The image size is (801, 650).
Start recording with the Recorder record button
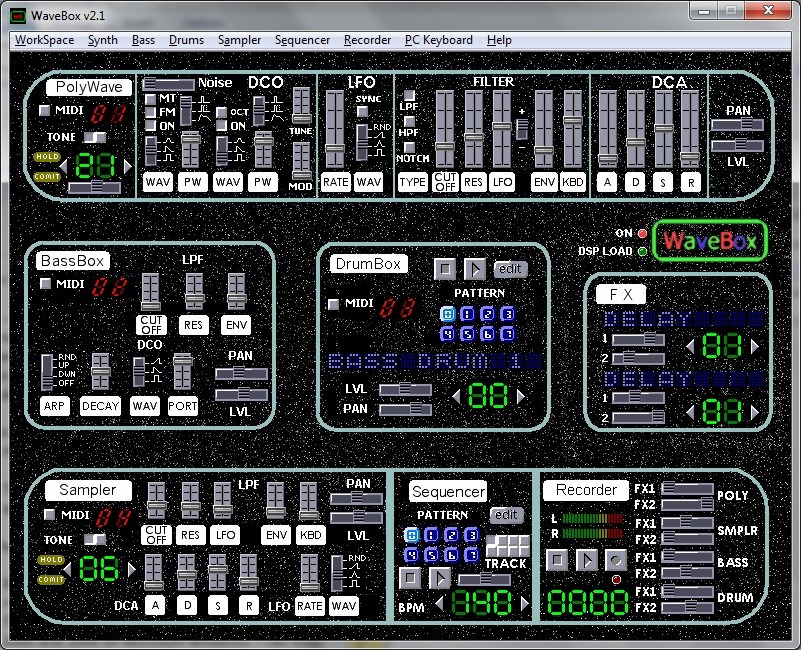coord(616,560)
